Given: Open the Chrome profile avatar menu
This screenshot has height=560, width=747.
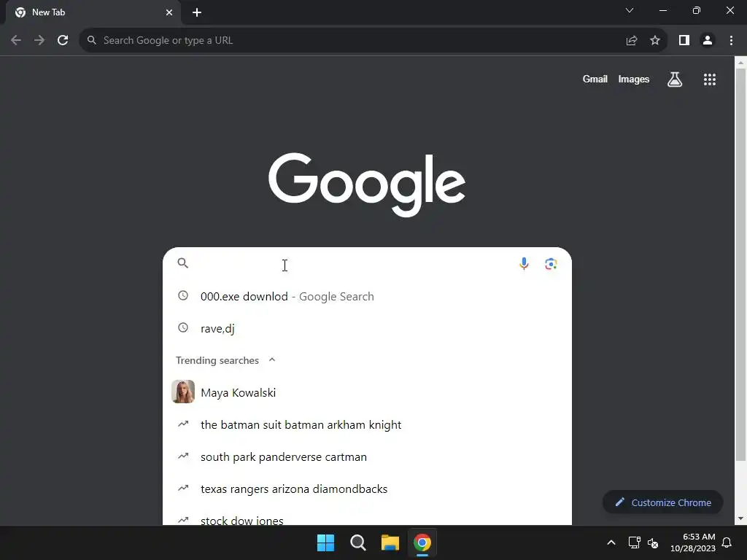Looking at the screenshot, I should point(708,41).
